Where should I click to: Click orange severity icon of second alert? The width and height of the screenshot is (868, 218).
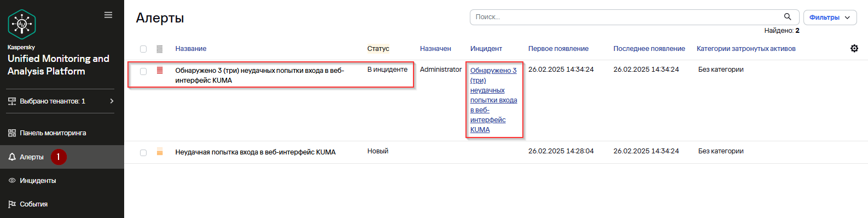(x=160, y=152)
